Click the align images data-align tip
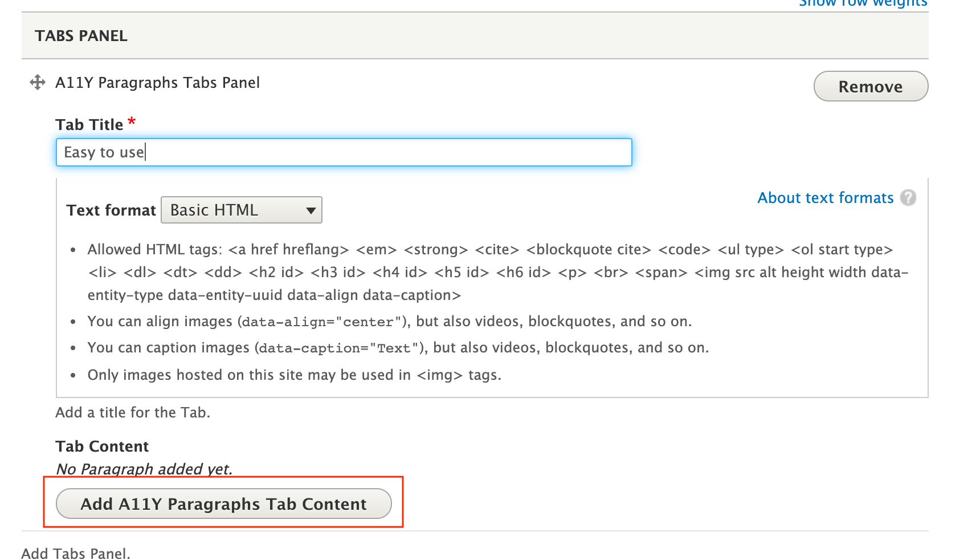Viewport: 980px width, 560px height. 389,322
